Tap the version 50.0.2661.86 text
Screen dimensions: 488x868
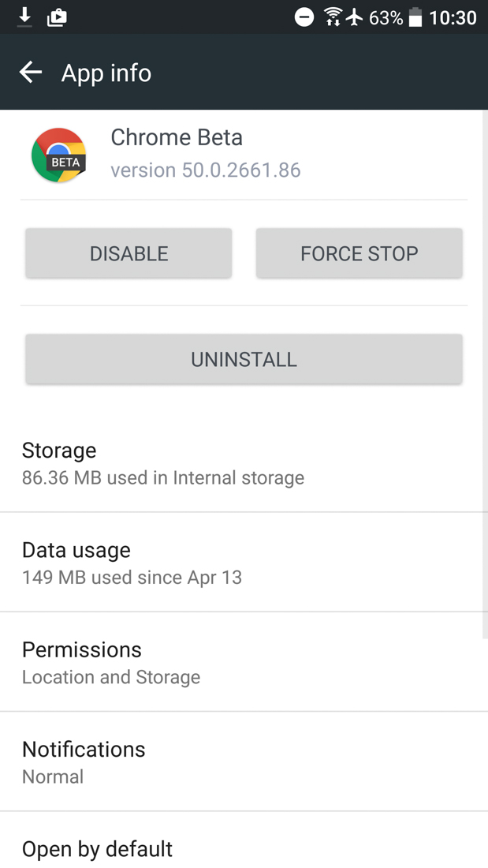click(205, 170)
